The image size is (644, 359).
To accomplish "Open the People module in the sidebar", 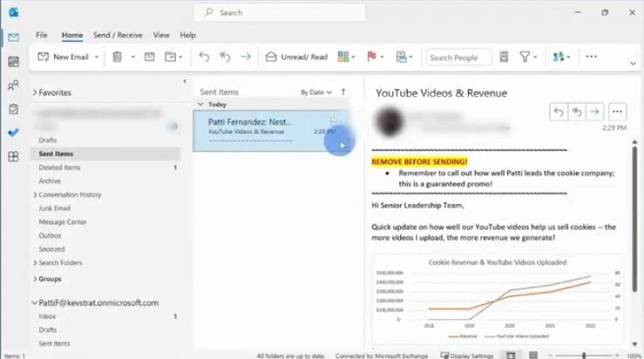I will tap(13, 85).
